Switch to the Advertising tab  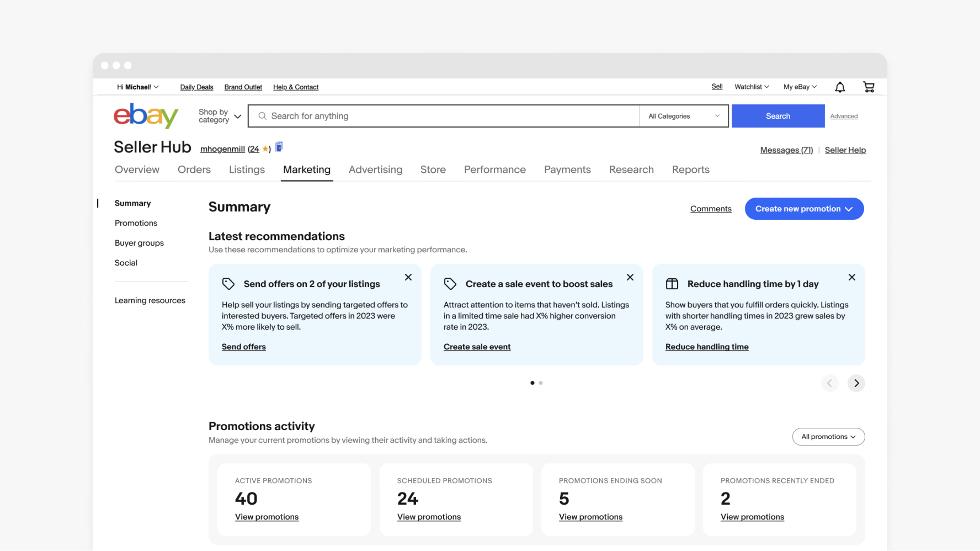(x=375, y=169)
